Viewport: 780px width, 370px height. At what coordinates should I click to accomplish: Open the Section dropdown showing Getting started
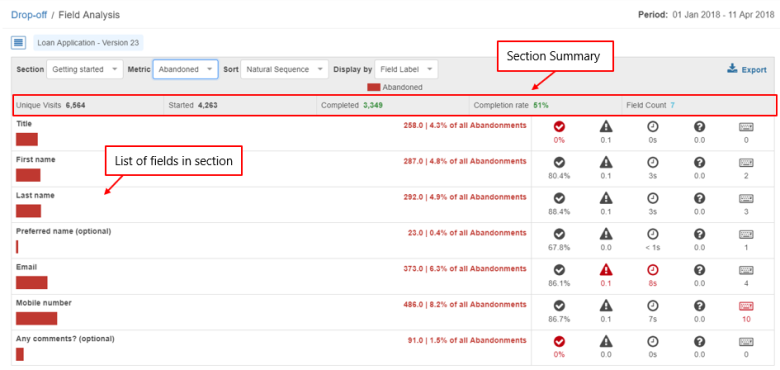(85, 70)
